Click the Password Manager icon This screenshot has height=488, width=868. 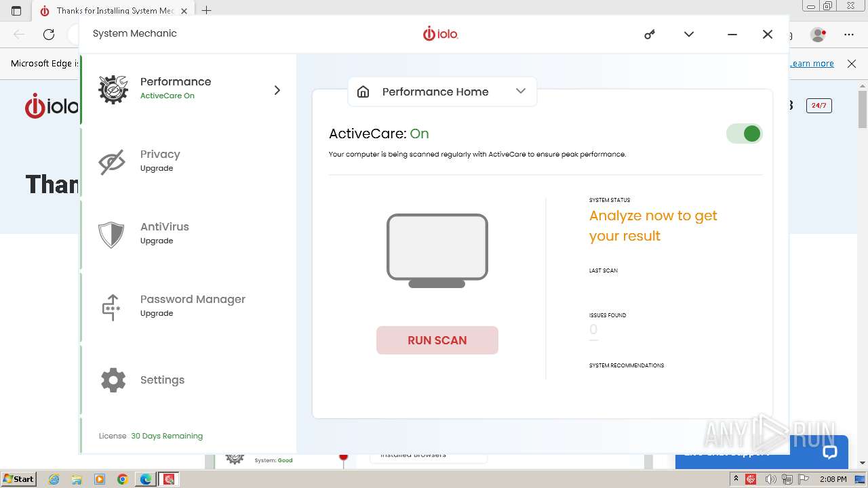(111, 307)
